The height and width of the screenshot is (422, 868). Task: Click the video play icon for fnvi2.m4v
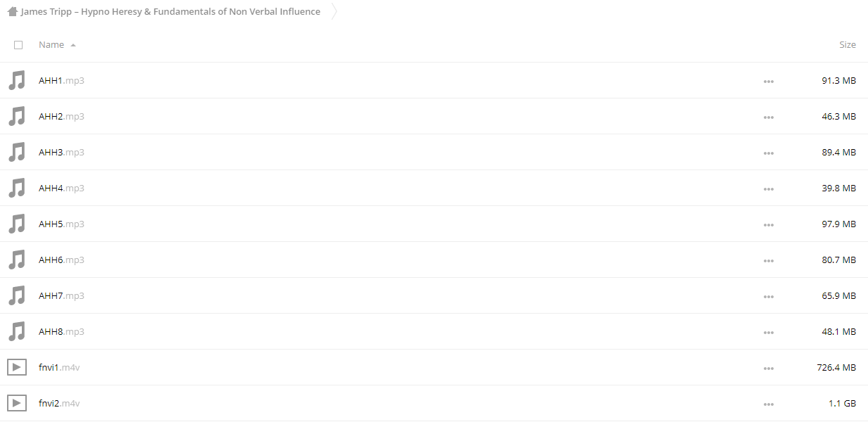tap(17, 403)
